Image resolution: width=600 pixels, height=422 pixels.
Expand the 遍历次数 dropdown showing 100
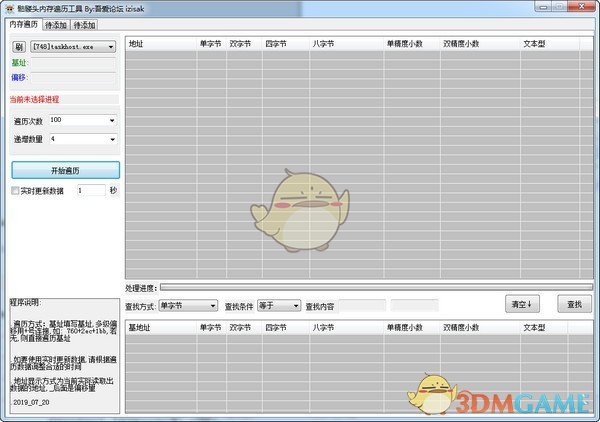point(83,121)
